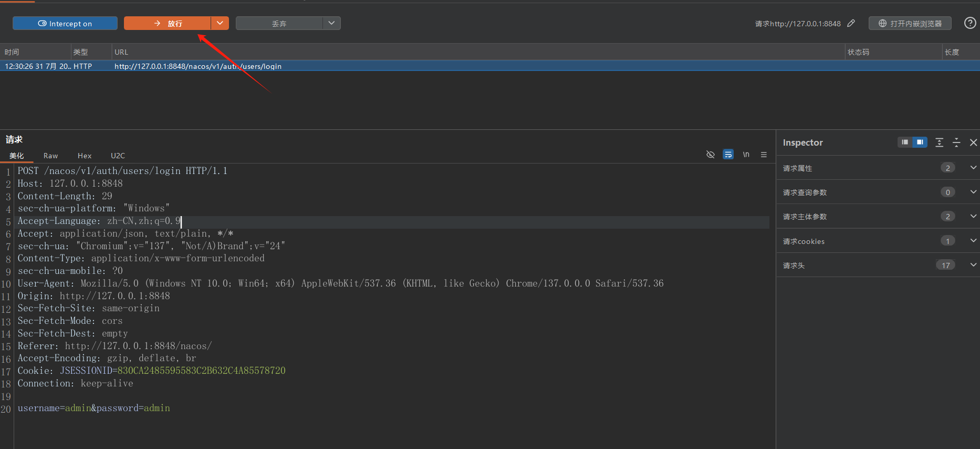Click the Sec-Fetch-Mode: cors line
This screenshot has height=449, width=980.
click(x=70, y=321)
